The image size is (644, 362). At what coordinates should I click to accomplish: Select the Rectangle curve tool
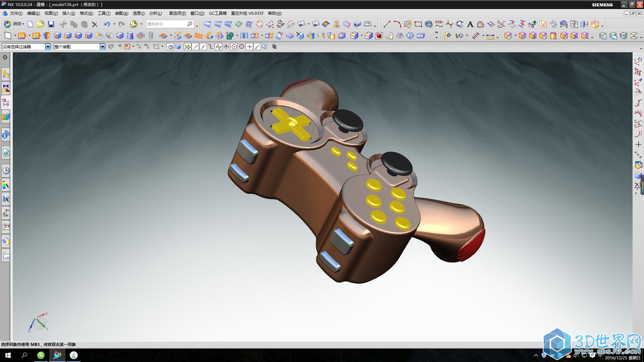418,24
